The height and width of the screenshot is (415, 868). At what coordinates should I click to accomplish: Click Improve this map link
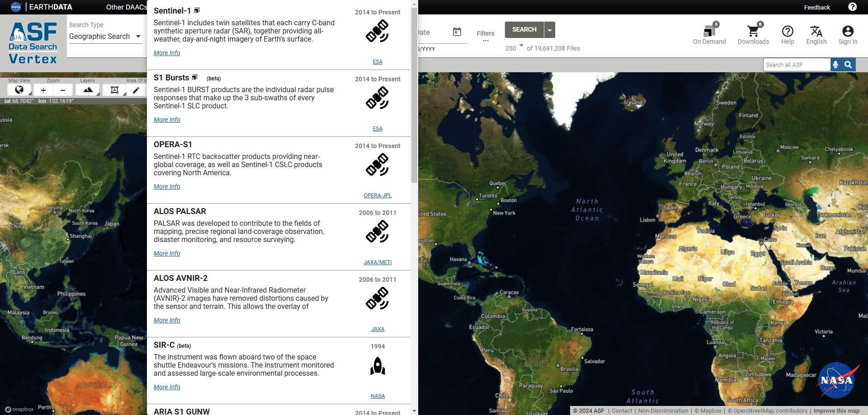[836, 411]
